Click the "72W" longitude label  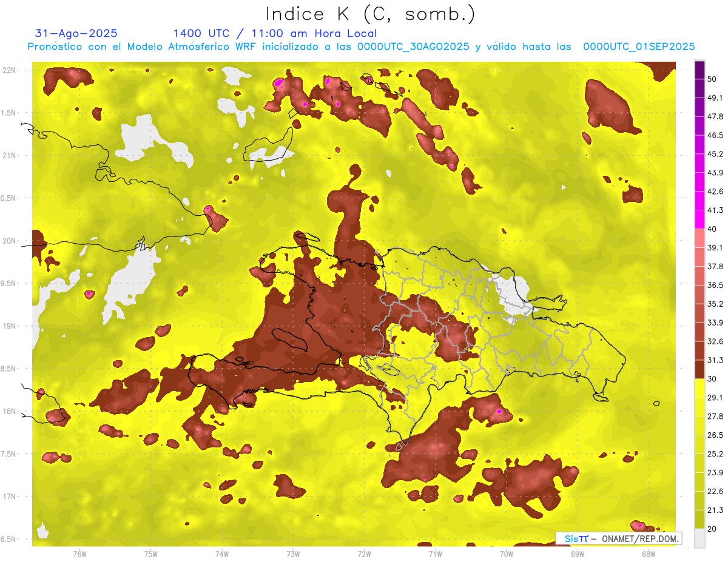pos(364,554)
